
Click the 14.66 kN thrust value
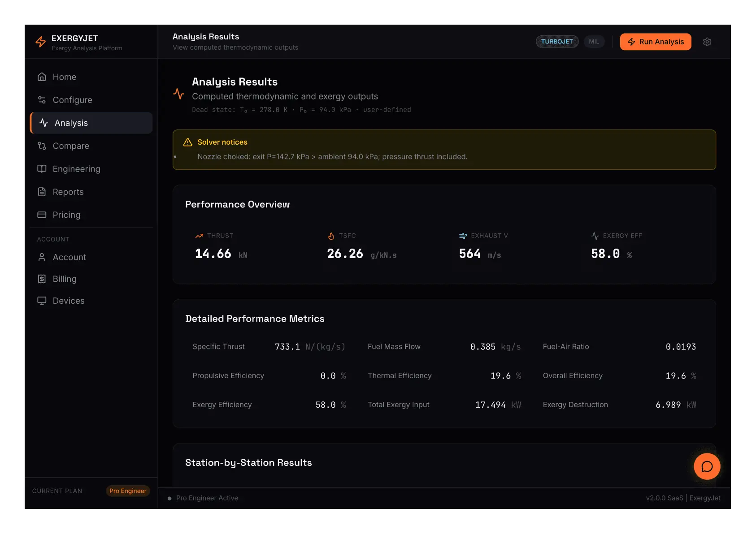[221, 254]
